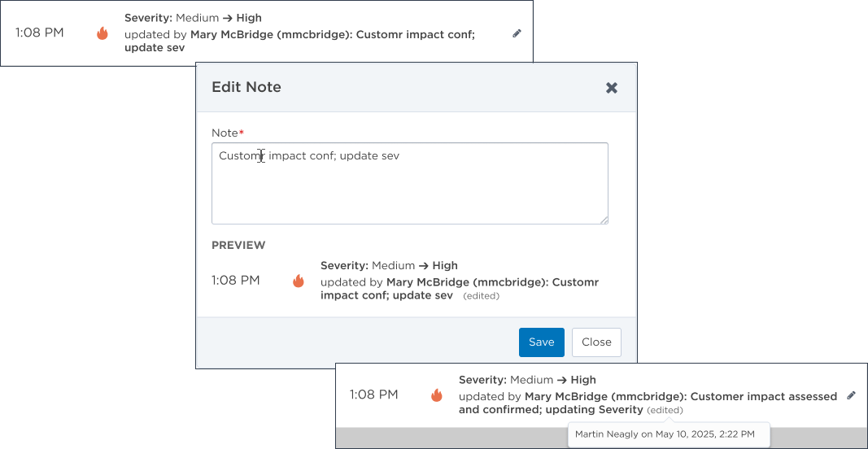Click the resize handle of the Note textarea
This screenshot has height=449, width=868.
604,220
